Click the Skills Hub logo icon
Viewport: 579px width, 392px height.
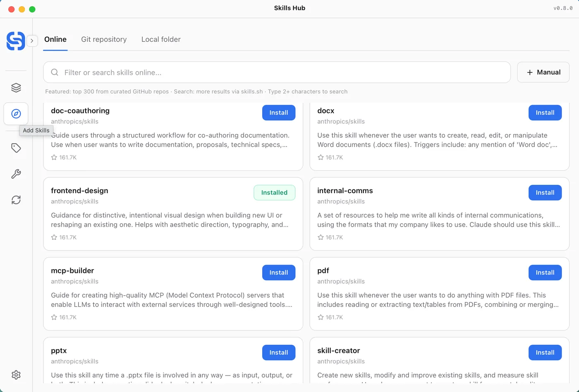tap(16, 41)
